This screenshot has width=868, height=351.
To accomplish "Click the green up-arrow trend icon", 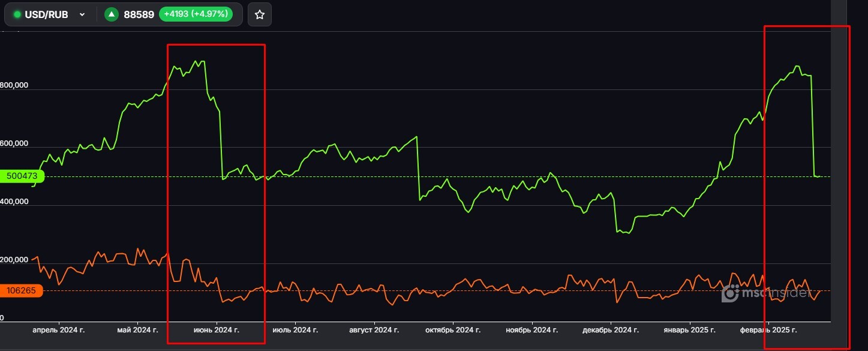I will [x=111, y=14].
